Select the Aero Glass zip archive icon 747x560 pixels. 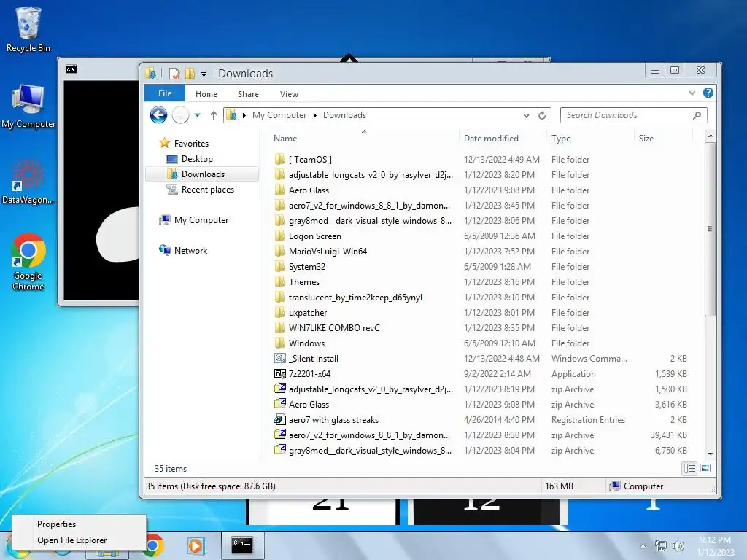point(279,404)
